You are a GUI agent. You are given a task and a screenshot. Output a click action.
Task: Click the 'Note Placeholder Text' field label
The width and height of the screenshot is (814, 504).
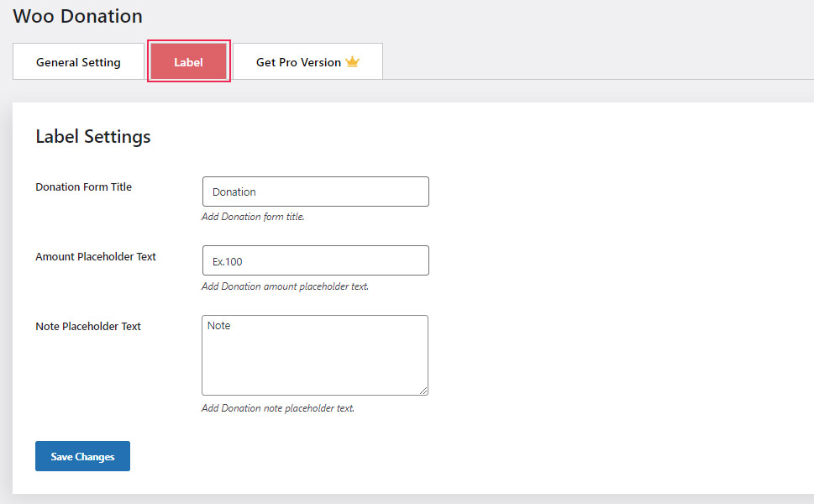click(88, 327)
